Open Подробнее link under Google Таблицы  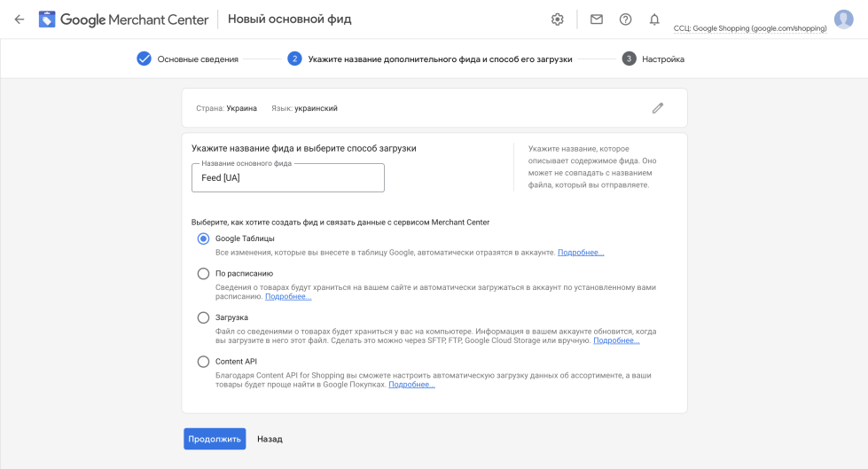tap(581, 253)
